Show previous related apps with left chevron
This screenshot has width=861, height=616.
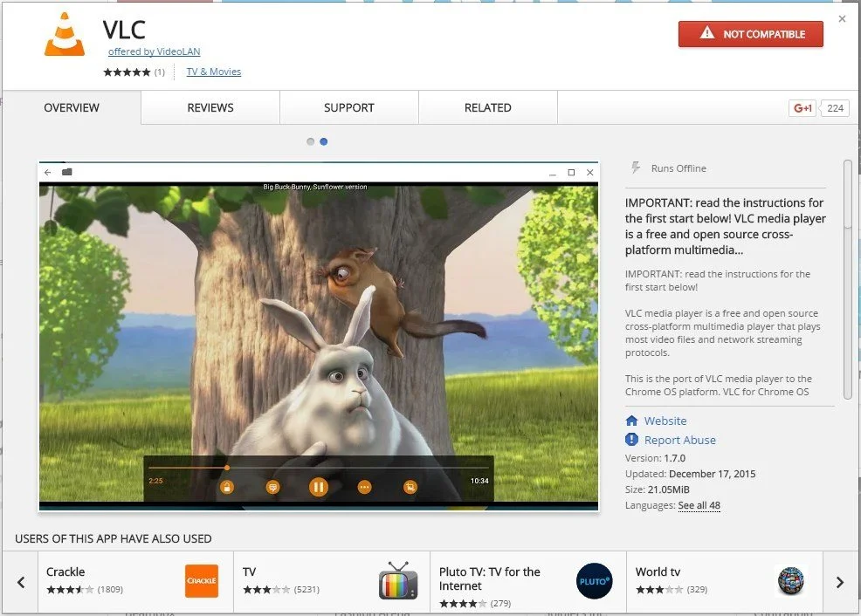pos(21,582)
